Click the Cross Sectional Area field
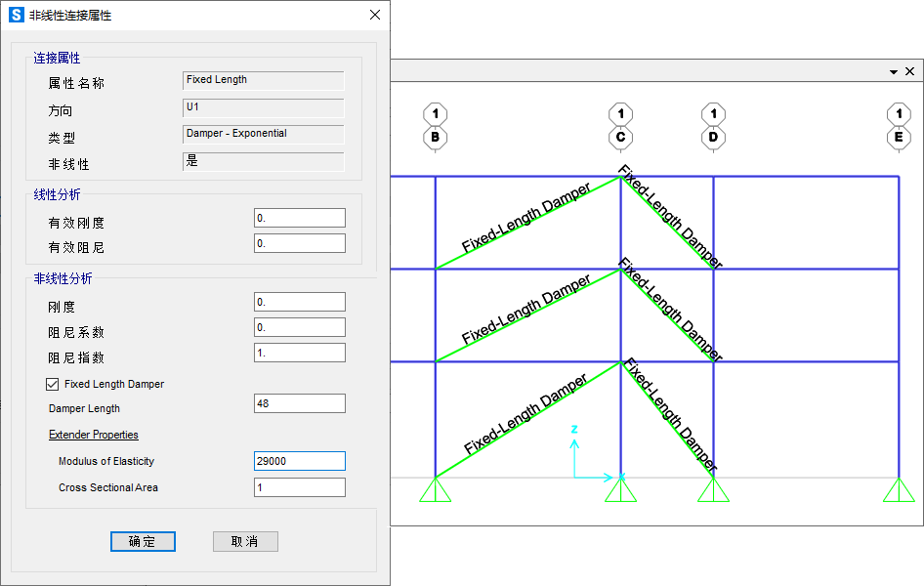The height and width of the screenshot is (586, 924). click(299, 487)
